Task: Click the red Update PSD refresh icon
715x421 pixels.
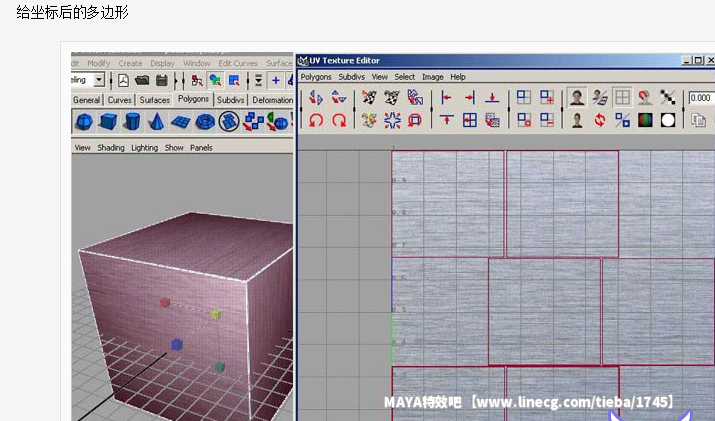Action: click(600, 120)
